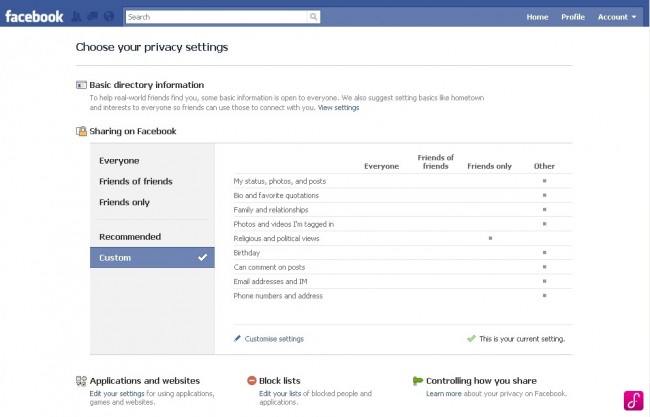Click 'Birthday' row label
This screenshot has height=417, width=650.
[x=247, y=253]
